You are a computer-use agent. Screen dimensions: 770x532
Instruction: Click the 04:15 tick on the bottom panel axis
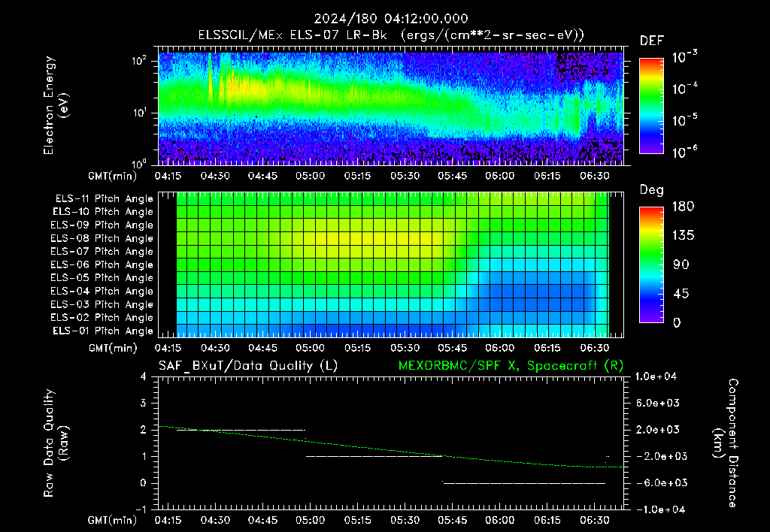point(168,520)
